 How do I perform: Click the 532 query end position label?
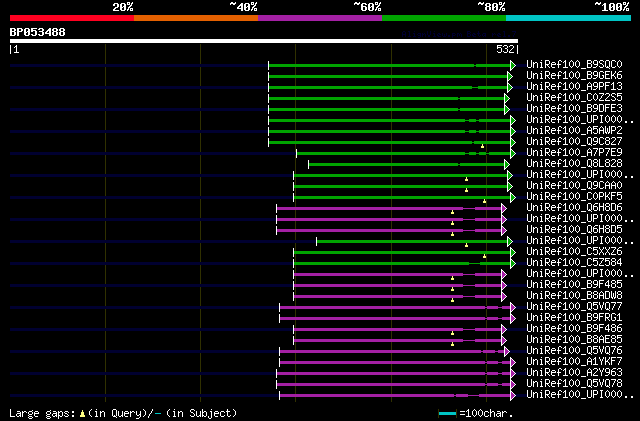tap(505, 49)
